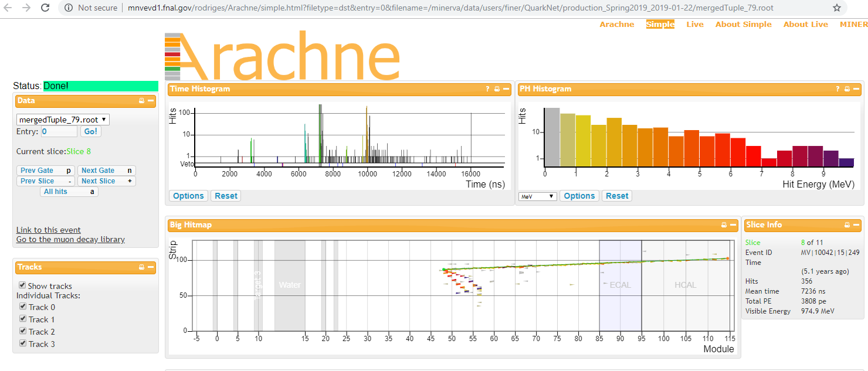This screenshot has width=868, height=371.
Task: Open the mergedTuple_79.root file dropdown
Action: click(x=63, y=120)
